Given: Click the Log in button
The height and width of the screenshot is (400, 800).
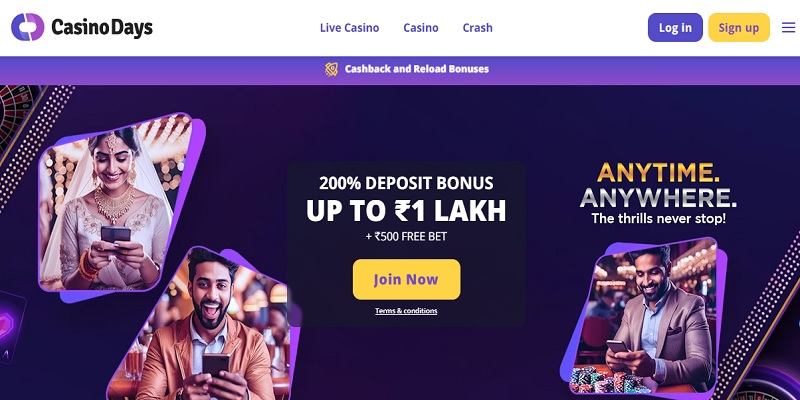Looking at the screenshot, I should 675,28.
